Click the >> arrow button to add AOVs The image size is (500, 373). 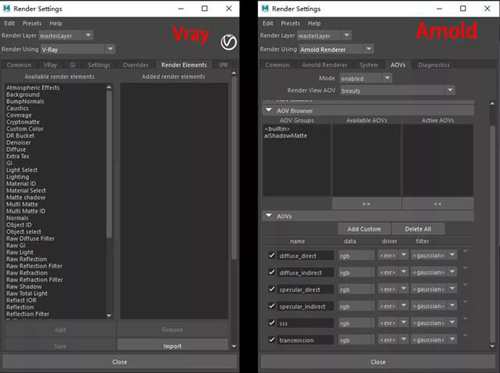(x=366, y=204)
